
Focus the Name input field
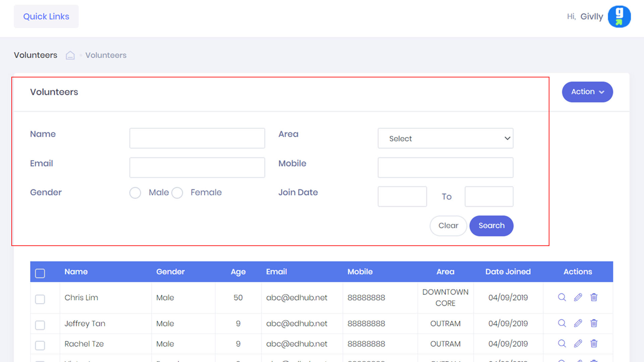[197, 138]
